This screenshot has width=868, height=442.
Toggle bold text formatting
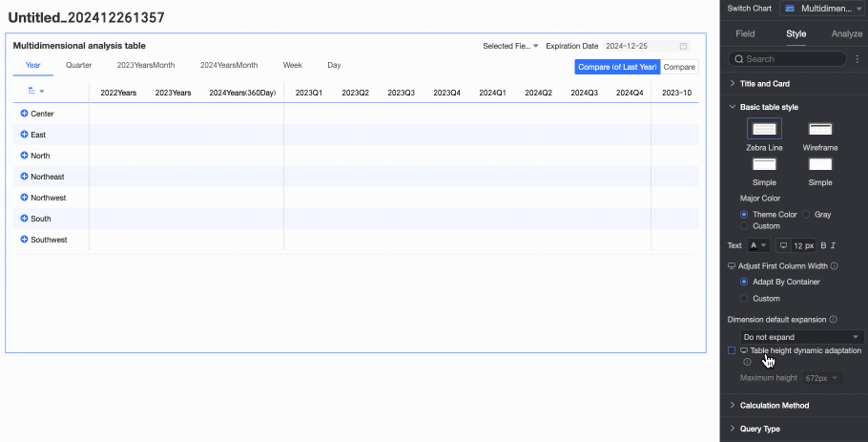pos(823,245)
